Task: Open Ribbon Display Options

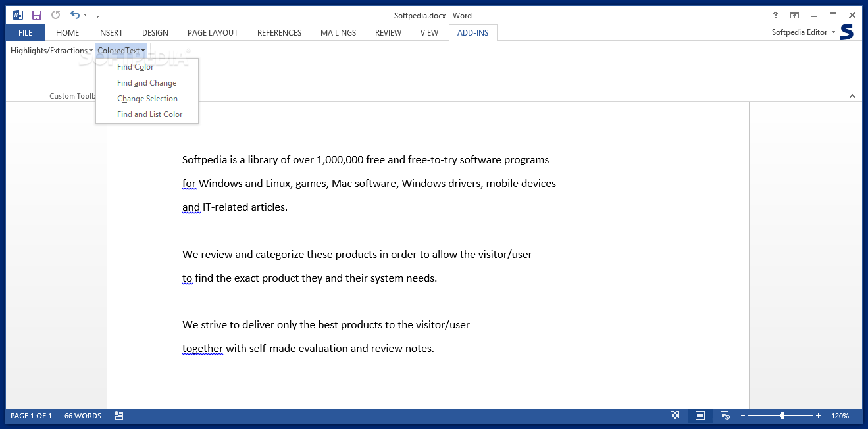Action: [x=794, y=15]
